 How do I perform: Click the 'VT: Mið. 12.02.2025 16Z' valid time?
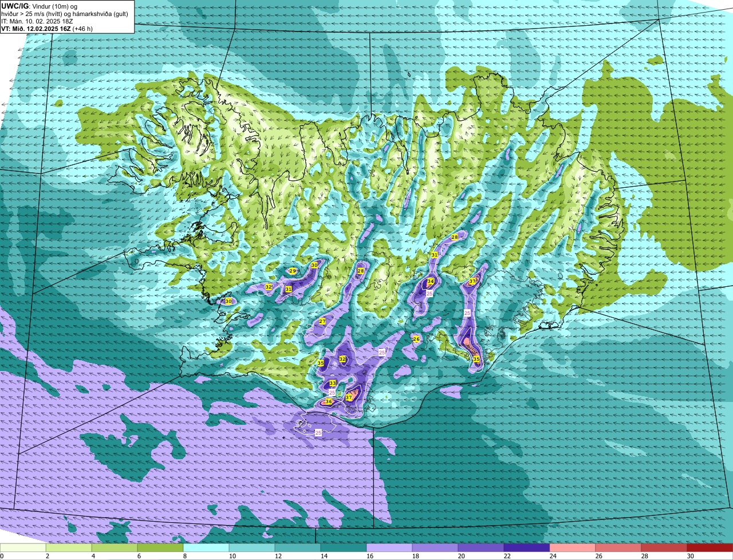pyautogui.click(x=36, y=28)
